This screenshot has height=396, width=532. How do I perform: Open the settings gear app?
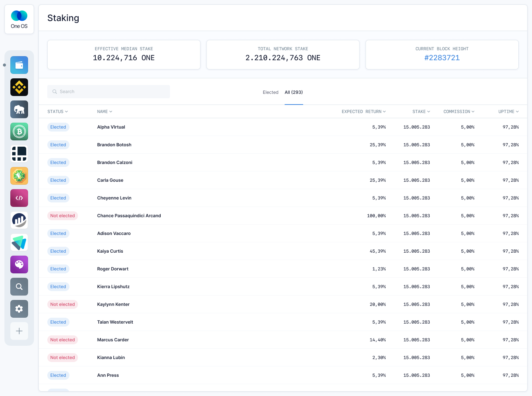[x=19, y=309]
